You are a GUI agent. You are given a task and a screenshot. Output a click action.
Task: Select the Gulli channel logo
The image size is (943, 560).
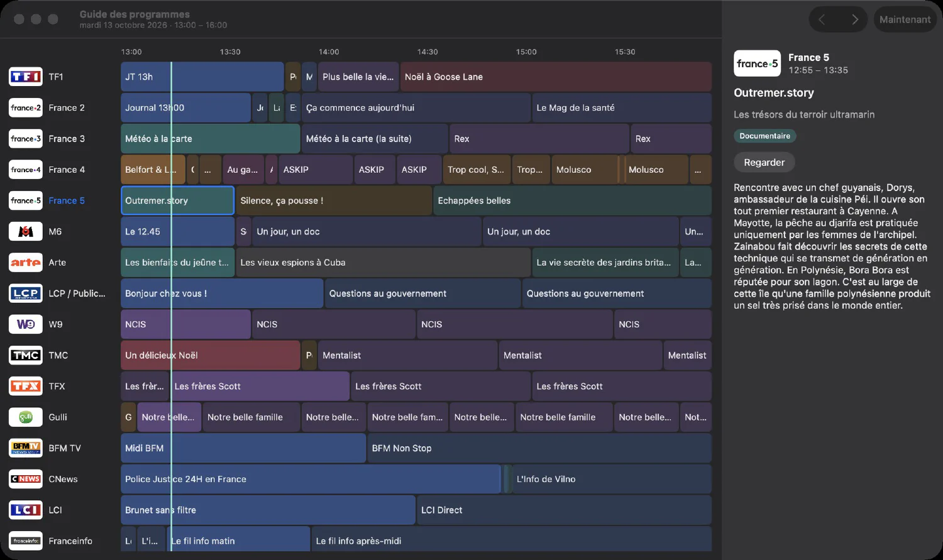point(26,417)
